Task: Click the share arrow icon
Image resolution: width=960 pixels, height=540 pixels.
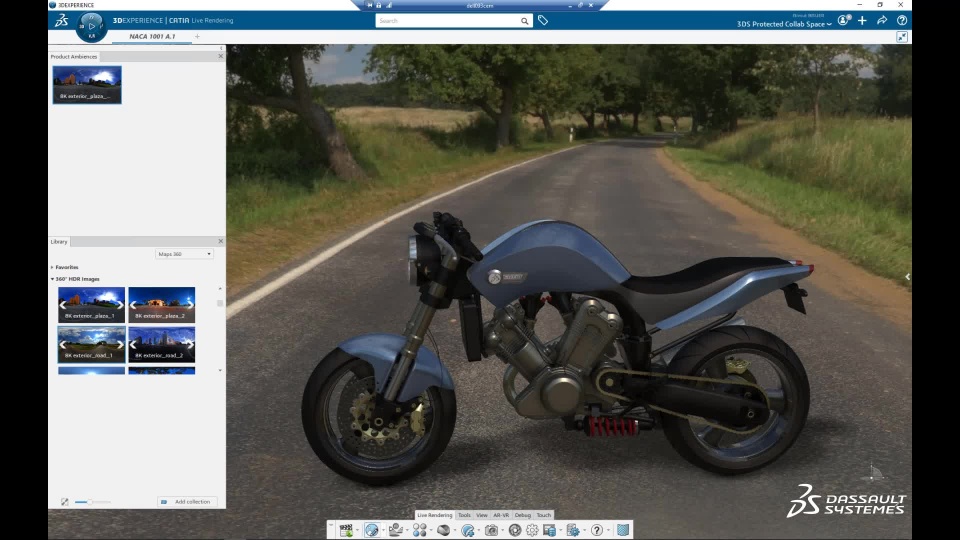Action: [882, 20]
